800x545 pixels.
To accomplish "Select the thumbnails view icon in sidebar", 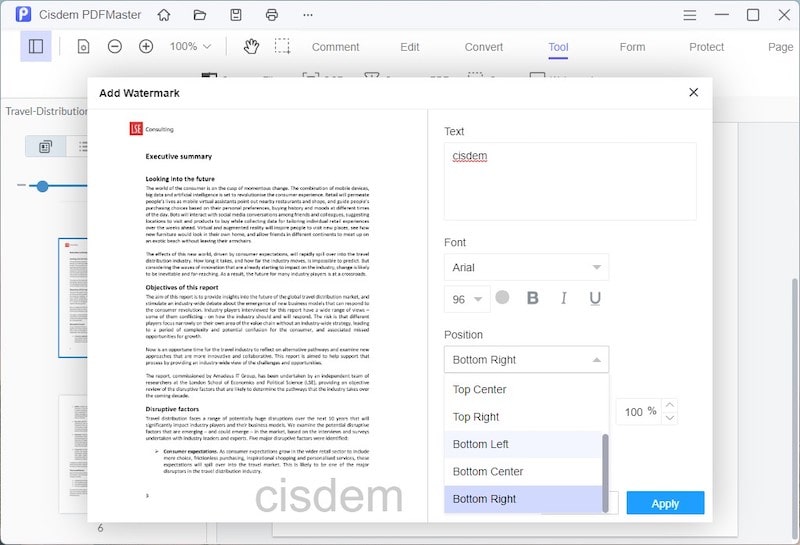I will (x=45, y=147).
